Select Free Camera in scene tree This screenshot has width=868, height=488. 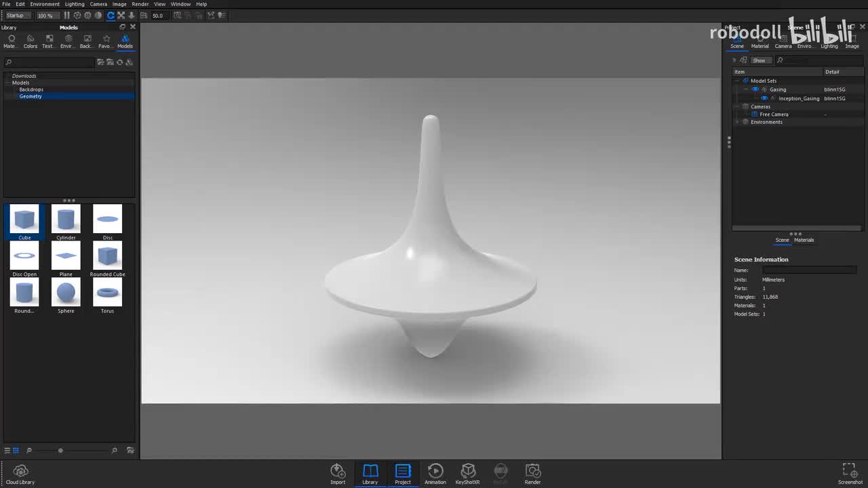click(x=774, y=115)
